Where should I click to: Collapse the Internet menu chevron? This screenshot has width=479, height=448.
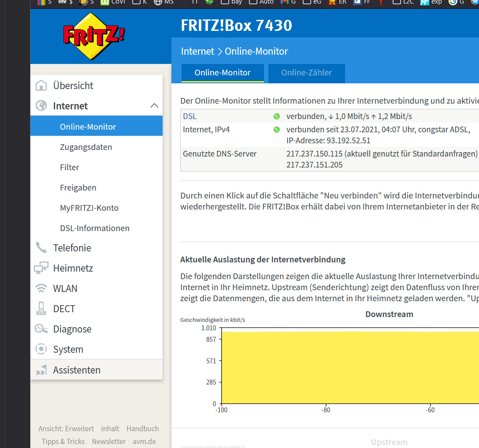tap(154, 106)
